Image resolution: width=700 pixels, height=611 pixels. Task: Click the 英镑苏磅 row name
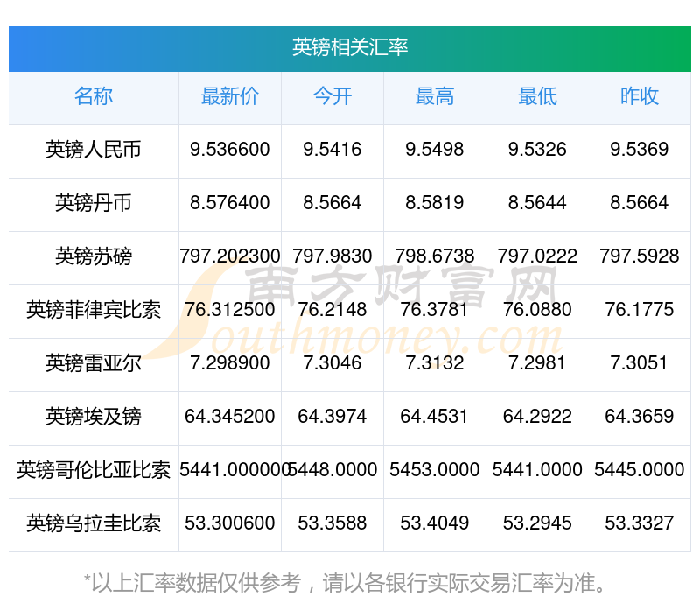click(x=94, y=256)
